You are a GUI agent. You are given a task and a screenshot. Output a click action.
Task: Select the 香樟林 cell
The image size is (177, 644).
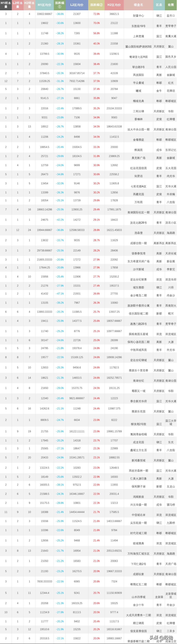point(138,119)
